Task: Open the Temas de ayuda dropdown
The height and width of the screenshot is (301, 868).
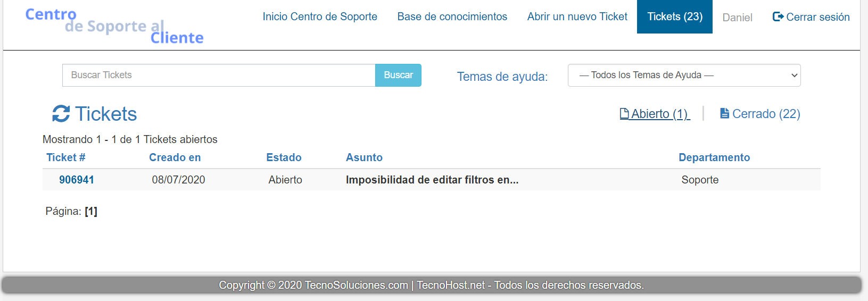Action: [x=684, y=76]
